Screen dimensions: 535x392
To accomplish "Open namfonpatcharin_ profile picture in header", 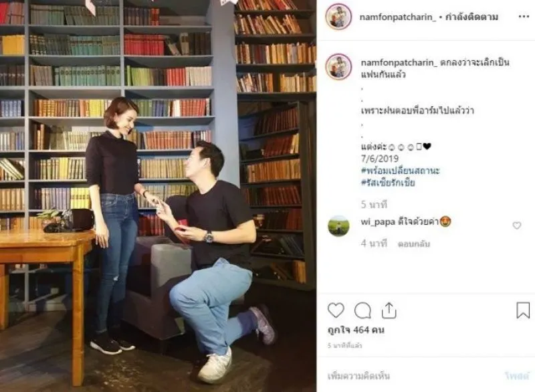I will (x=338, y=17).
